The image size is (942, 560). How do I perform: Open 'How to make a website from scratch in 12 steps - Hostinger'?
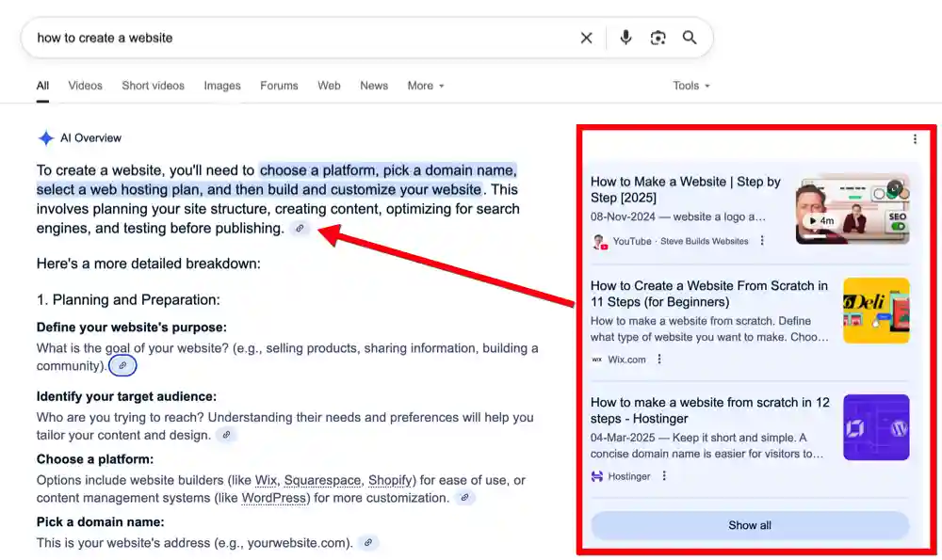click(x=710, y=410)
